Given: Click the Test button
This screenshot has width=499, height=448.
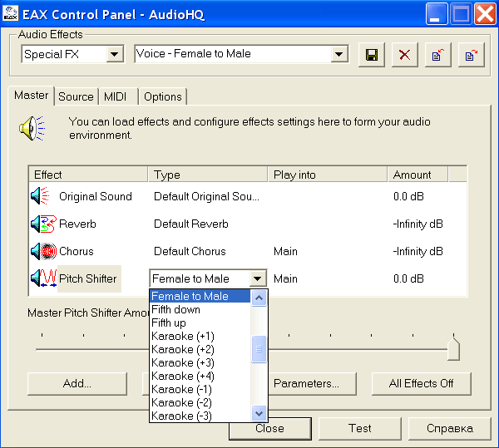Looking at the screenshot, I should coord(360,429).
